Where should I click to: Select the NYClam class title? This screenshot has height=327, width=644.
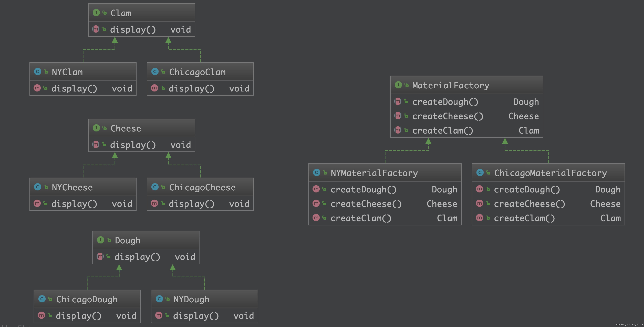67,72
